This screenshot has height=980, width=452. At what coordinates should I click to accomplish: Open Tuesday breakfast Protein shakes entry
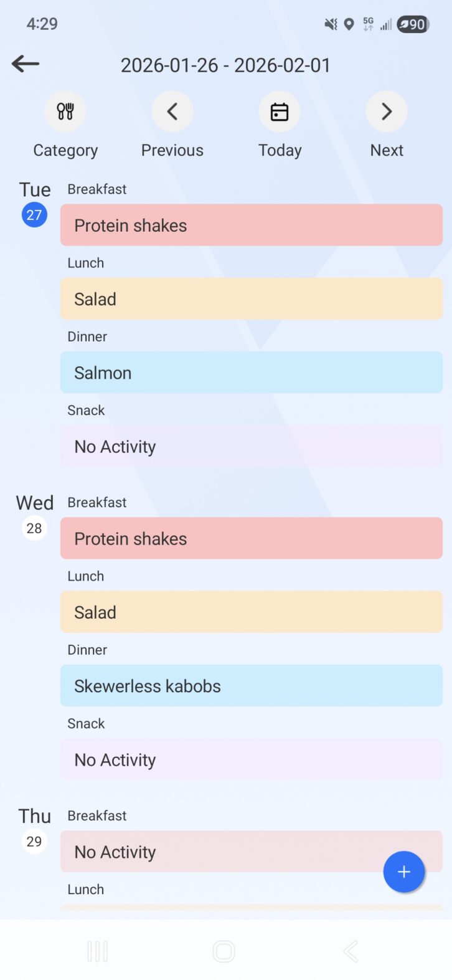coord(251,226)
